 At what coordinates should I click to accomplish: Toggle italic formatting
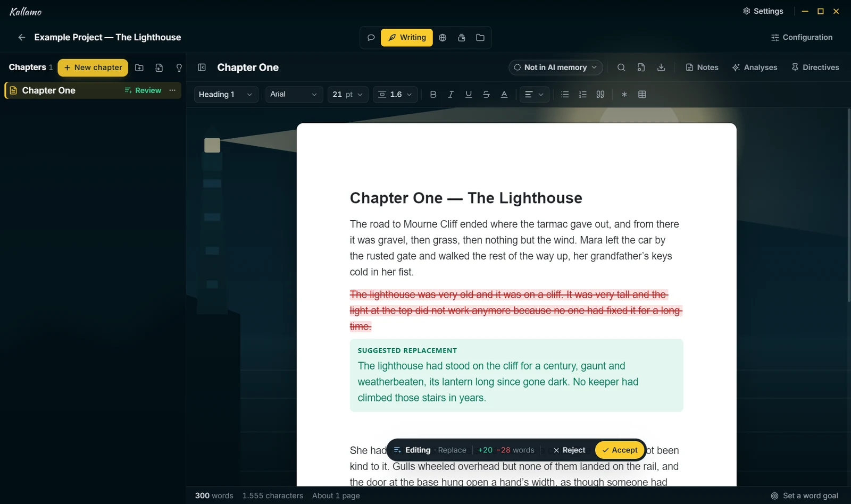(x=450, y=94)
